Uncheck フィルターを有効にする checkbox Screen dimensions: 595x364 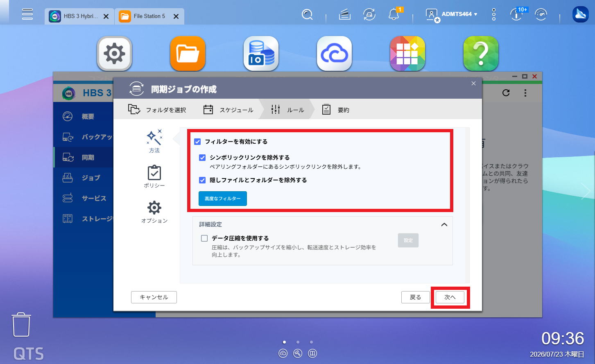(197, 142)
